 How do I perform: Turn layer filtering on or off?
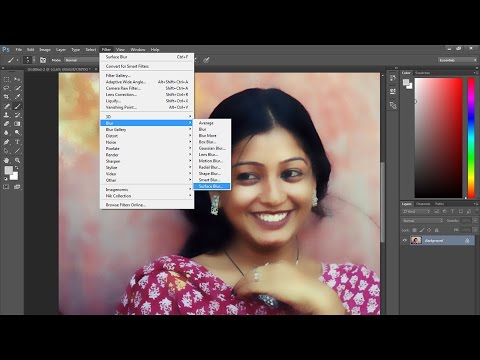coord(477,211)
